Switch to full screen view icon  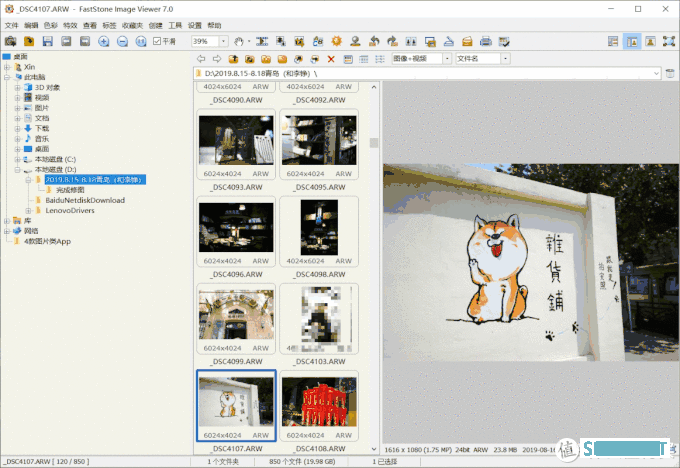pyautogui.click(x=669, y=41)
